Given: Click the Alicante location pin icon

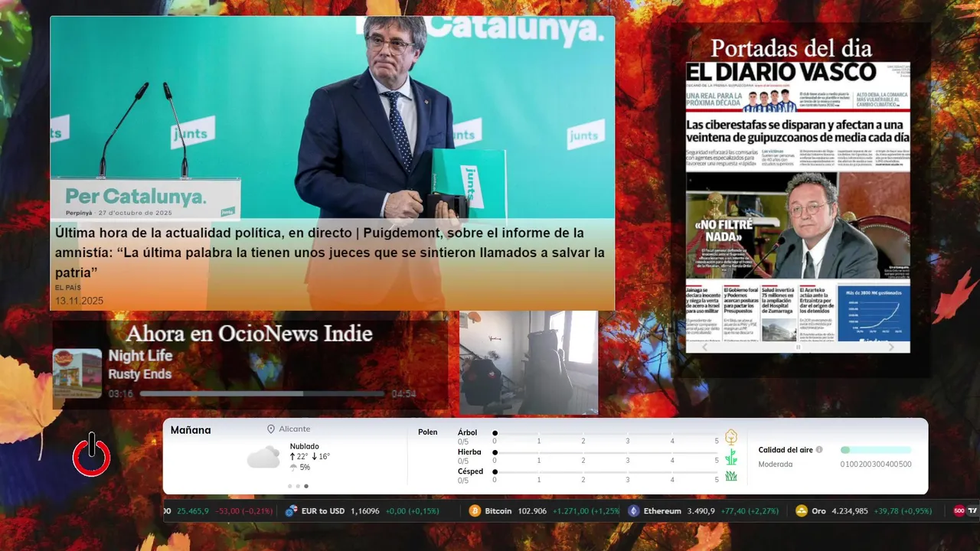Looking at the screenshot, I should [x=270, y=429].
